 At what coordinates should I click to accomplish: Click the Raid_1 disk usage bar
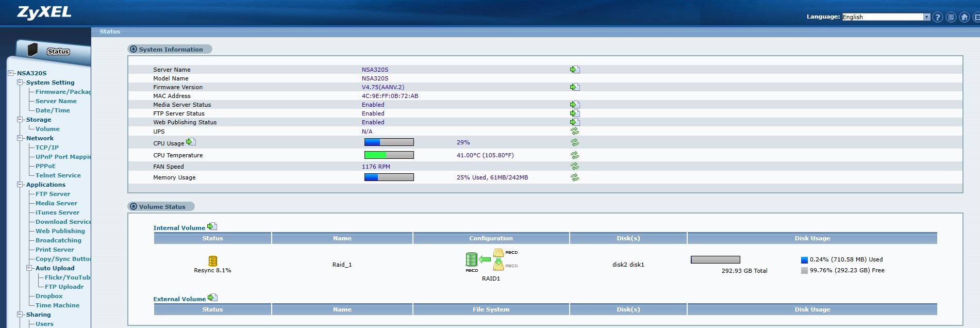click(716, 260)
